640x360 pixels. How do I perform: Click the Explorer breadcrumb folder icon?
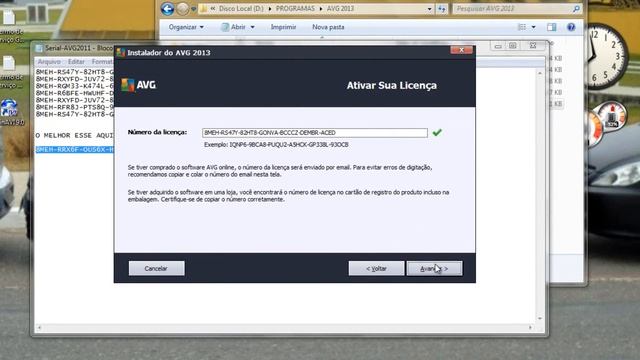(203, 9)
